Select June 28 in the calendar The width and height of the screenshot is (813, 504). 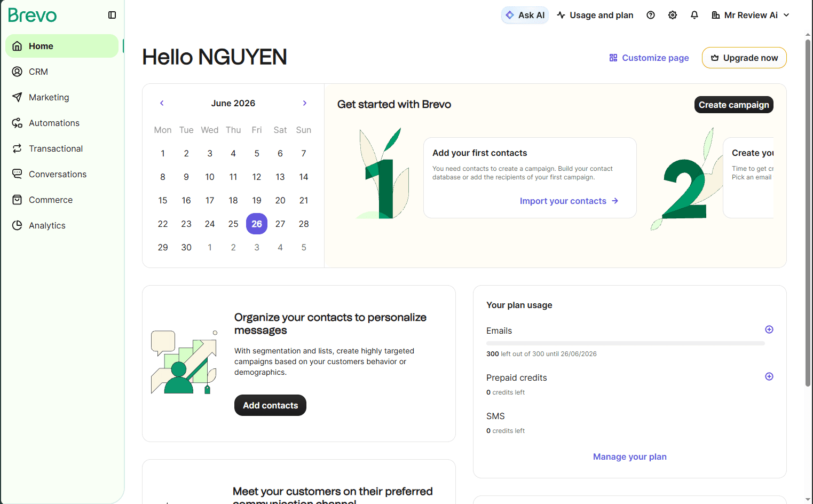tap(304, 224)
